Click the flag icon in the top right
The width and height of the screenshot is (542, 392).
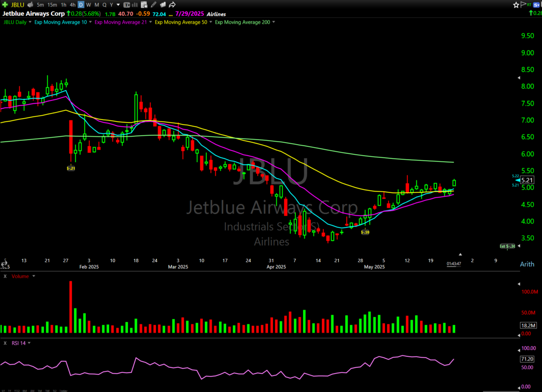pos(523,5)
